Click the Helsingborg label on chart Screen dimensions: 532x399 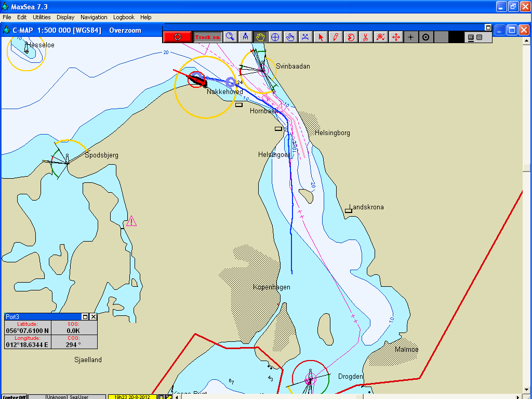pos(332,132)
